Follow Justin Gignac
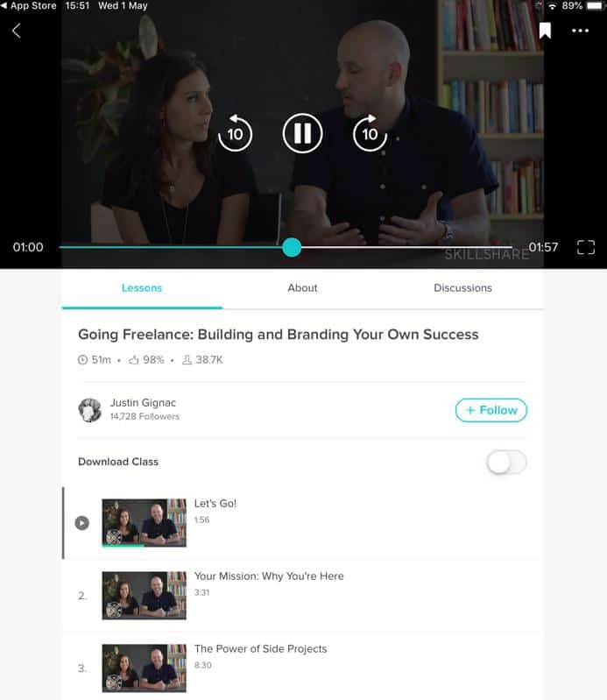Screen dimensions: 607x700 coord(491,410)
